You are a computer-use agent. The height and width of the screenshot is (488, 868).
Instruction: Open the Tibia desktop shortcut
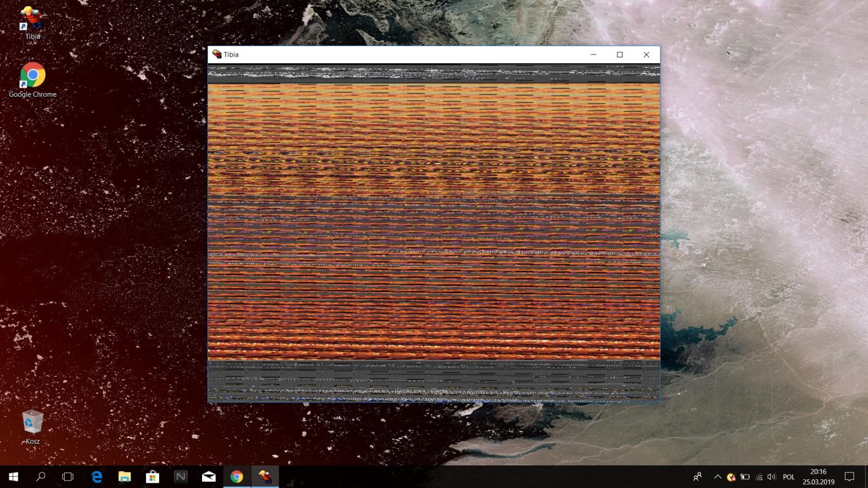(32, 21)
